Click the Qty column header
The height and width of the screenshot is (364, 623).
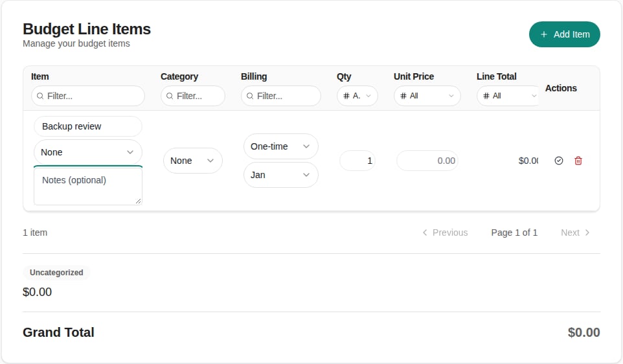[x=344, y=76]
